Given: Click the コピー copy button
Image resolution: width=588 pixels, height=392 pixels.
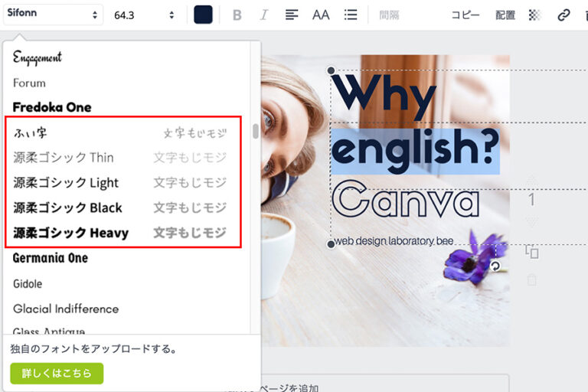Looking at the screenshot, I should (x=465, y=15).
